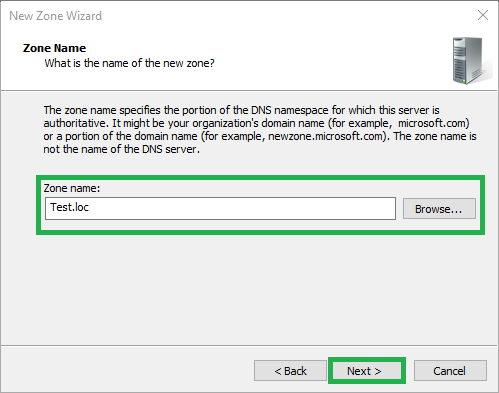Image resolution: width=499 pixels, height=393 pixels.
Task: Click "not the name of the DNS server" sentence
Action: pyautogui.click(x=121, y=149)
